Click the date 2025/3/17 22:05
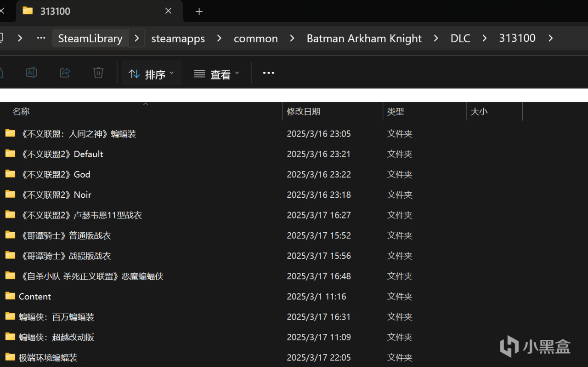The height and width of the screenshot is (367, 588). click(319, 357)
